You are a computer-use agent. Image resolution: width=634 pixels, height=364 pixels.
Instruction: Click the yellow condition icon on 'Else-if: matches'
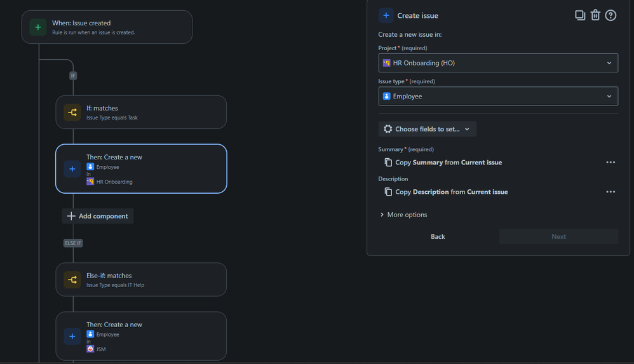tap(72, 280)
